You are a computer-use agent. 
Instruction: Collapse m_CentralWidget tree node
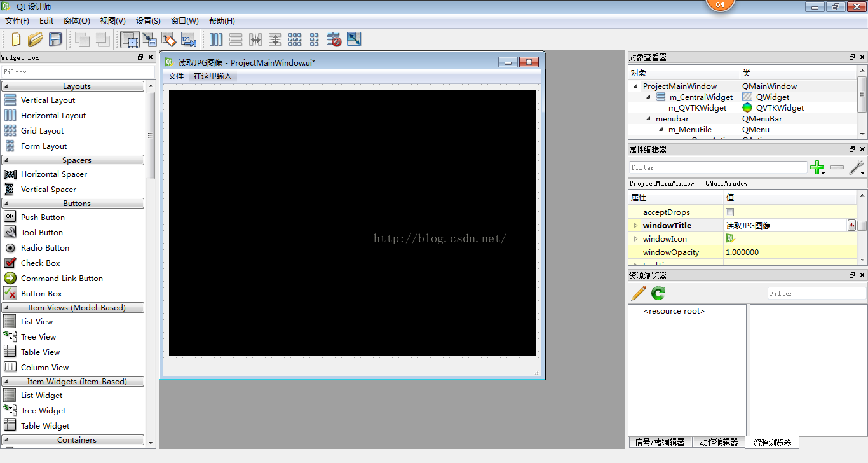point(648,97)
